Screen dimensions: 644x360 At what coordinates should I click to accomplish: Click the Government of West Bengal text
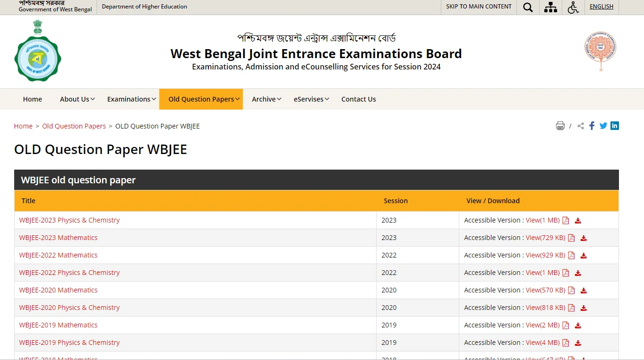(x=55, y=9)
